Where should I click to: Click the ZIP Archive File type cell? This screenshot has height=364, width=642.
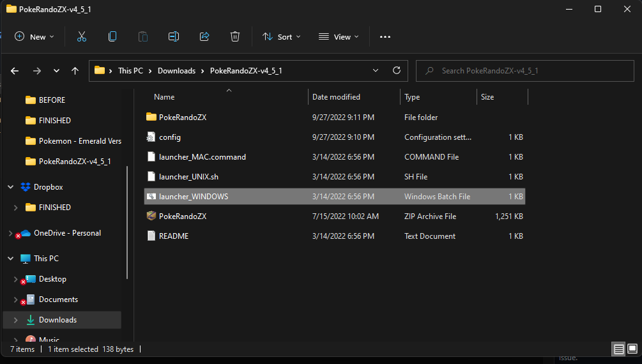(430, 216)
